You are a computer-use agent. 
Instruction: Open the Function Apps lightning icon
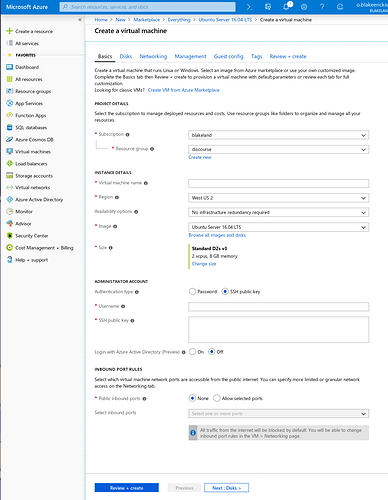(x=10, y=115)
